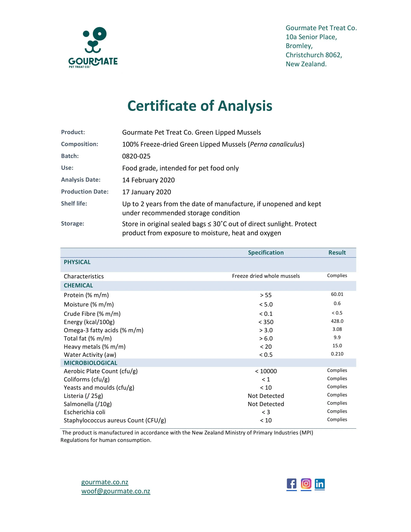
Task: Click the Energy result value 428.0
Action: [337, 321]
